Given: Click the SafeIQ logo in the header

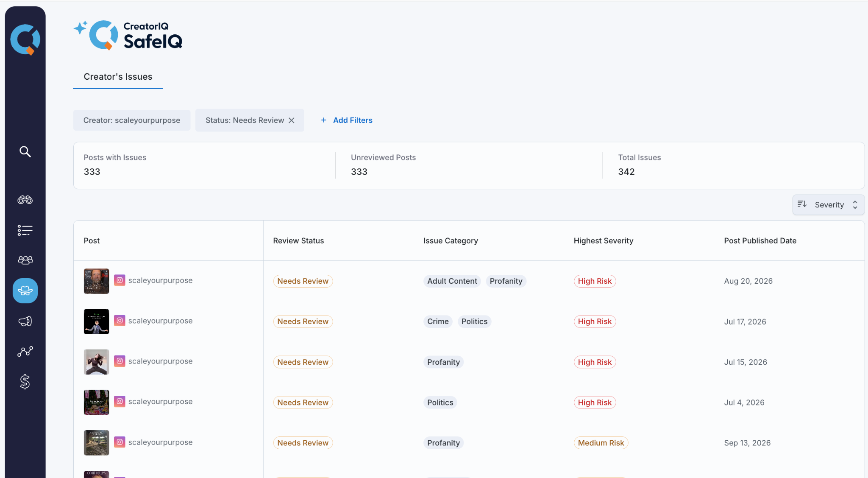Looking at the screenshot, I should [x=128, y=35].
